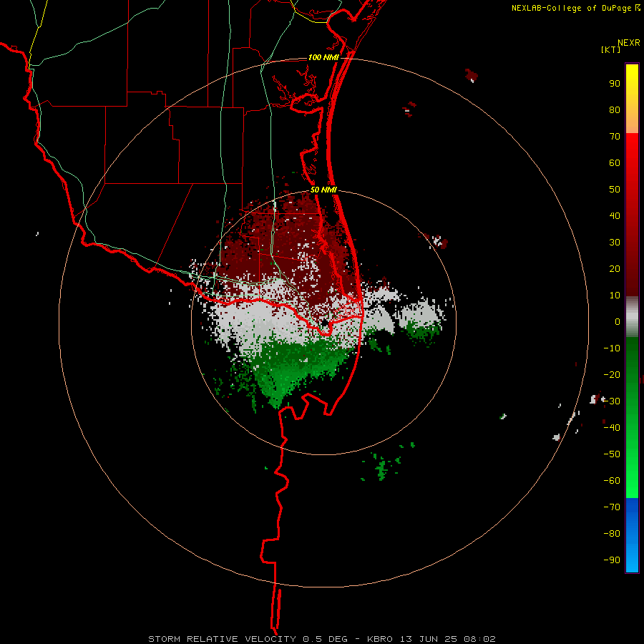Click the gray zero-velocity segment of color bar

point(632,317)
